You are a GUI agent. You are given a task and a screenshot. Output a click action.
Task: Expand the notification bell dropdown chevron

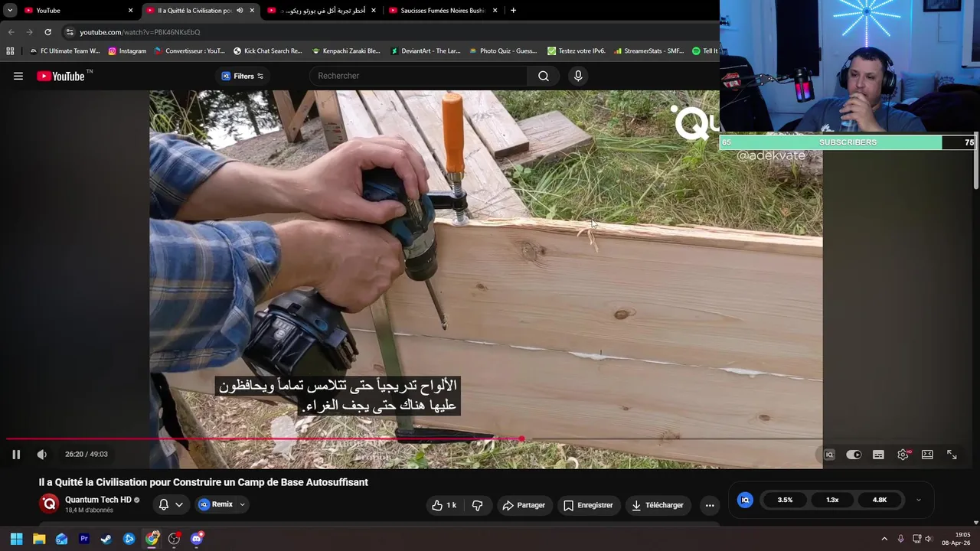pyautogui.click(x=179, y=504)
